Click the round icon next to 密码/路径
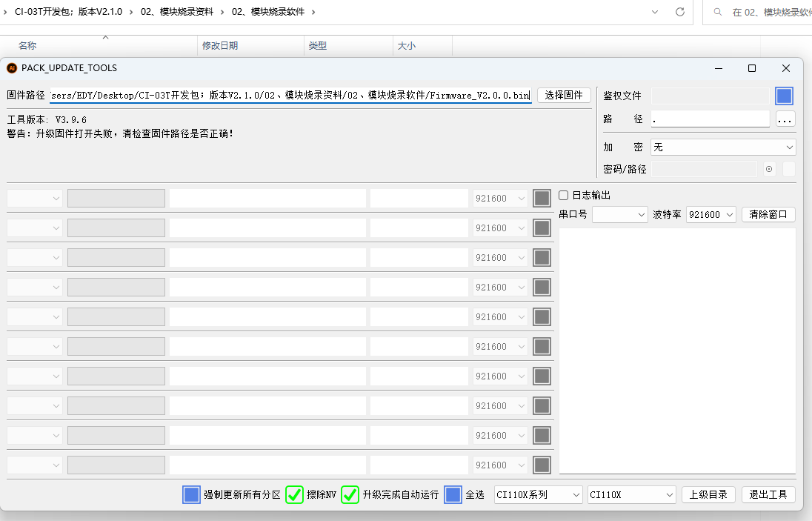Viewport: 812px width, 521px height. click(x=769, y=169)
